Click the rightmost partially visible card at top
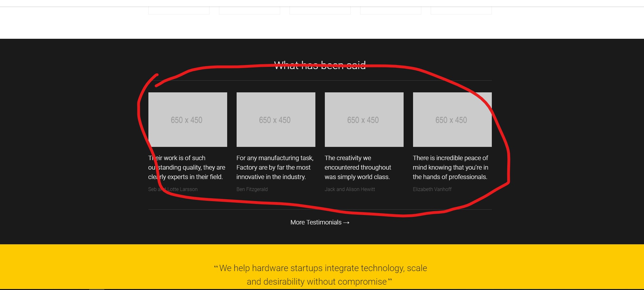The height and width of the screenshot is (290, 644). tap(461, 11)
